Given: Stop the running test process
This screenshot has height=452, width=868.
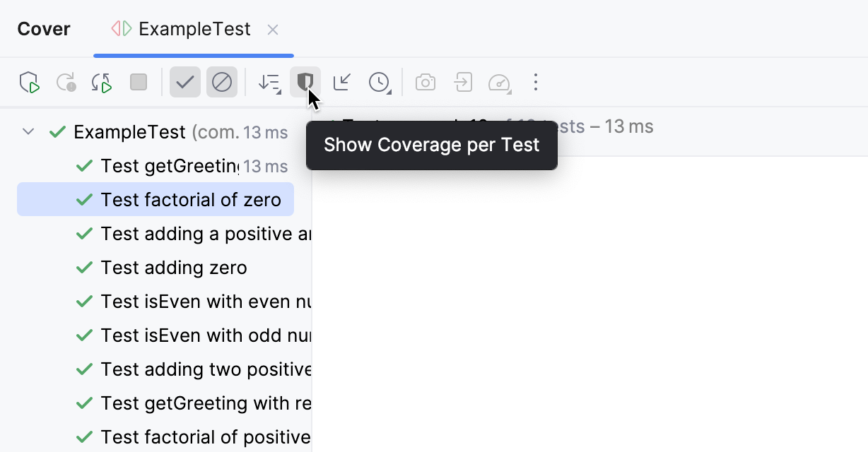Looking at the screenshot, I should coord(139,82).
